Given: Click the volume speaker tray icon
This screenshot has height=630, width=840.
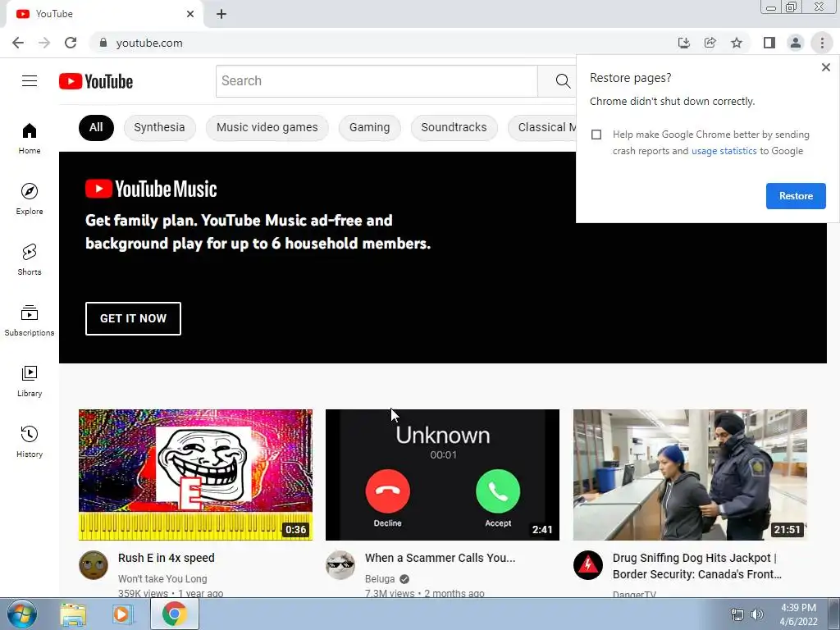Looking at the screenshot, I should (756, 614).
